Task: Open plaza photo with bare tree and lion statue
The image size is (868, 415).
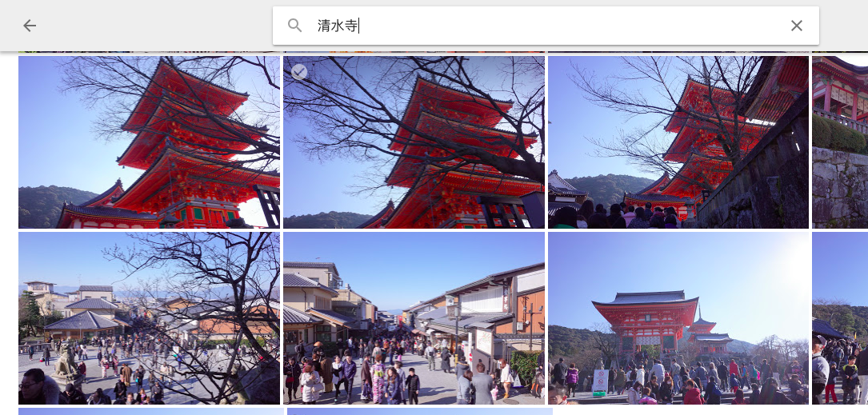Action: tap(149, 318)
